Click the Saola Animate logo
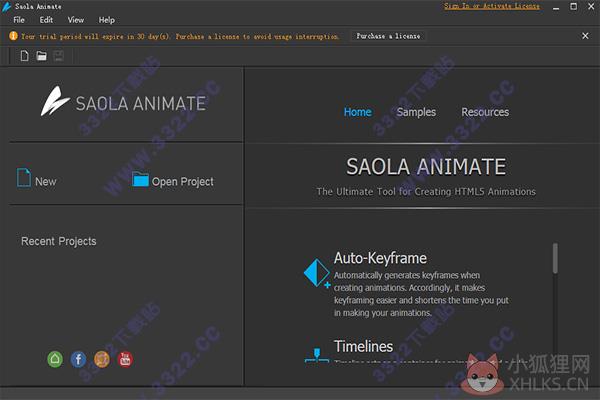Image resolution: width=600 pixels, height=400 pixels. point(123,102)
